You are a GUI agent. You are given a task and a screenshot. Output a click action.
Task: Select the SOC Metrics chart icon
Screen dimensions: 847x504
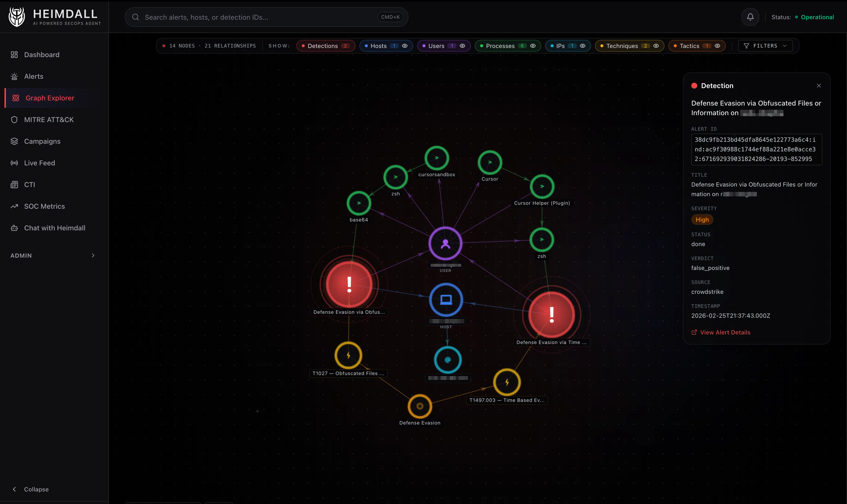[14, 206]
